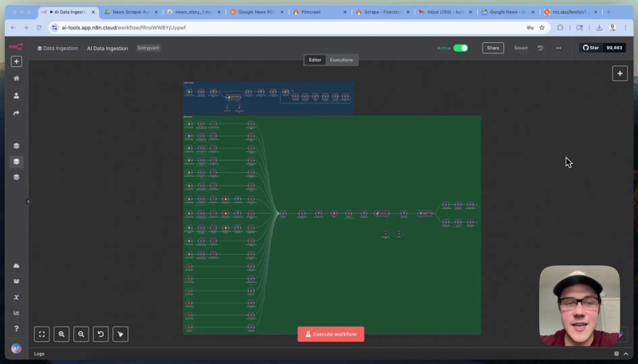
Task: Open the Shared arrow icon in sidebar
Action: (16, 113)
